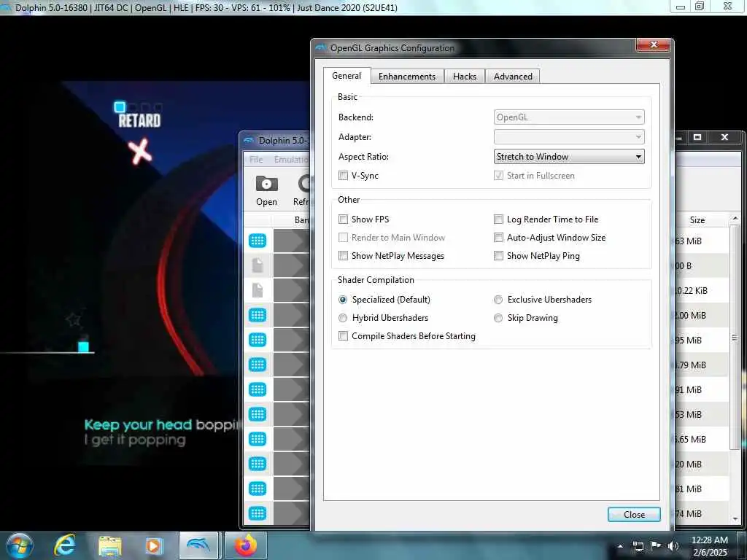Open Action Center flag icon
Image resolution: width=747 pixels, height=560 pixels.
click(x=656, y=546)
